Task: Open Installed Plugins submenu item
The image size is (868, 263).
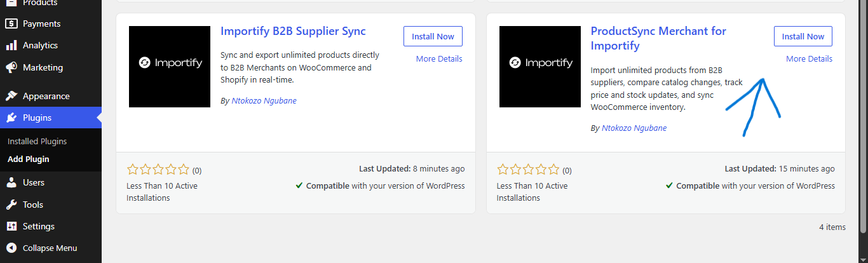Action: [37, 141]
